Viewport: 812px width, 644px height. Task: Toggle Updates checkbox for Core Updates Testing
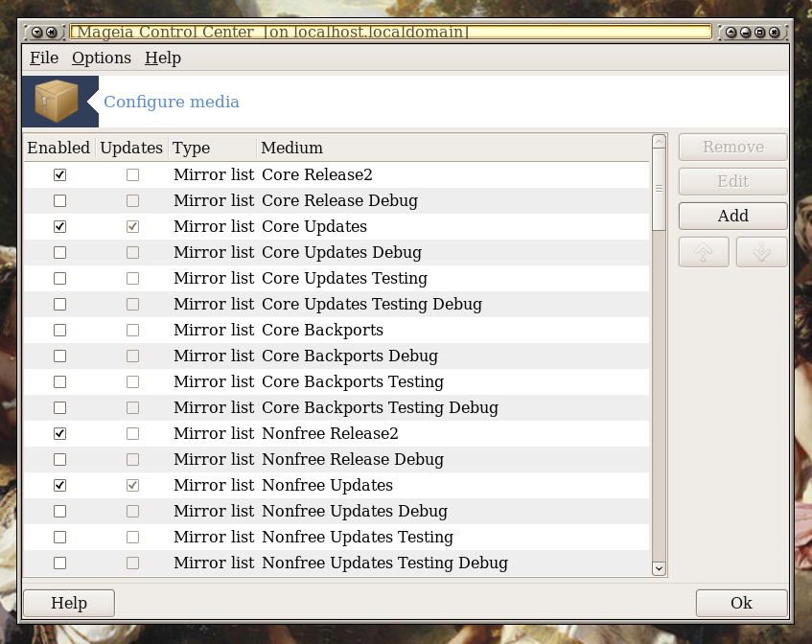click(133, 279)
